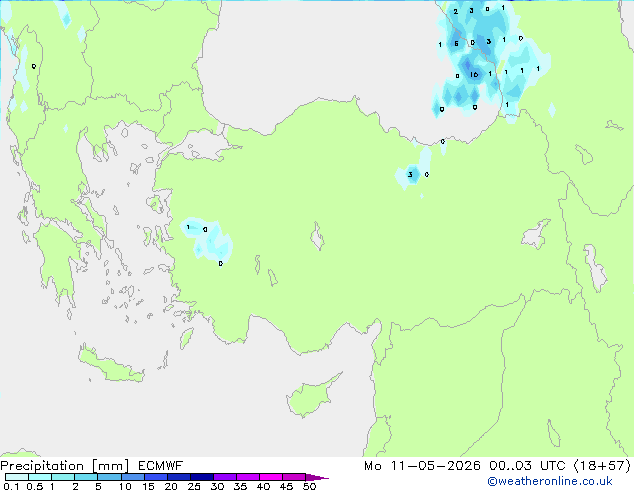The image size is (634, 490).
Task: Click the '2' precipitation value at the top of the map
Action: pyautogui.click(x=456, y=12)
